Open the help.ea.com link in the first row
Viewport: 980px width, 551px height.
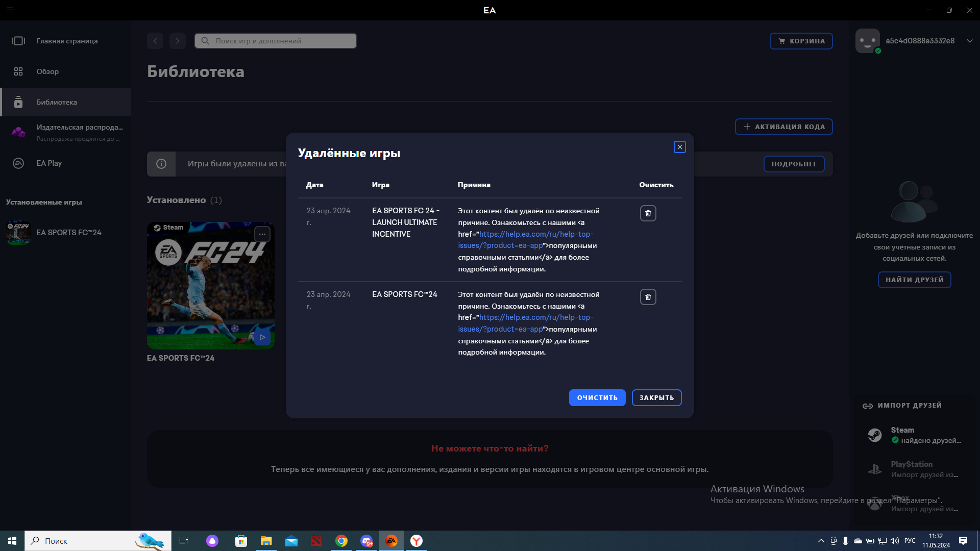(x=526, y=240)
